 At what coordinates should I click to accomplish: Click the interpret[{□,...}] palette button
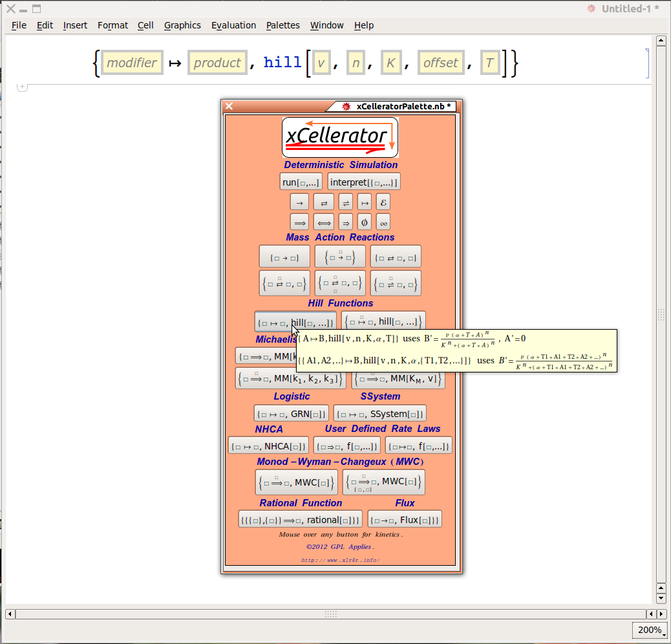[x=364, y=182]
